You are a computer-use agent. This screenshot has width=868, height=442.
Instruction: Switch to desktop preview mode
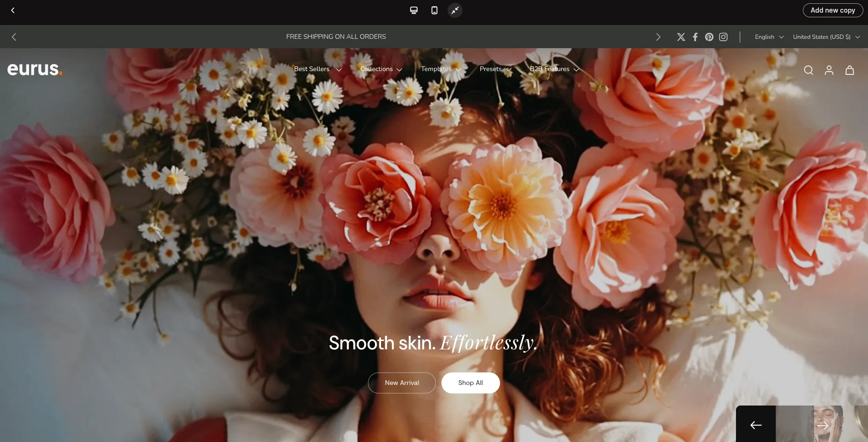click(414, 10)
